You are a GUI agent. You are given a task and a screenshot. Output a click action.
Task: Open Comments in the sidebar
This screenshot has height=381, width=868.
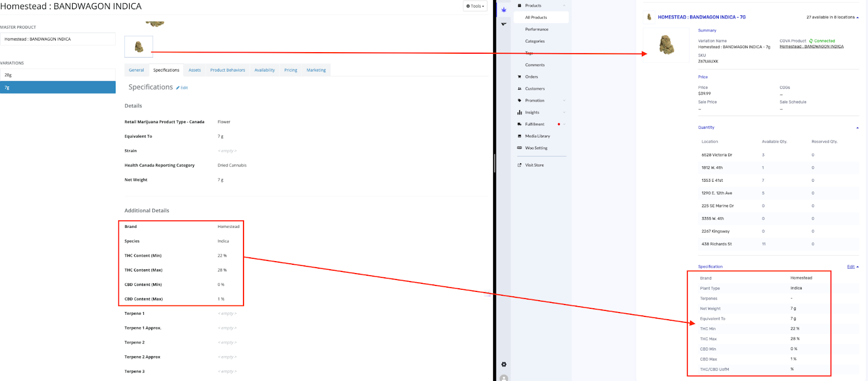point(535,65)
